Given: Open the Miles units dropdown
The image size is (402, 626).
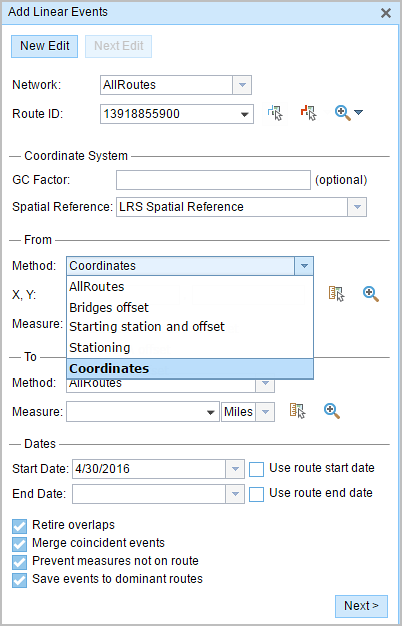Looking at the screenshot, I should pyautogui.click(x=265, y=412).
